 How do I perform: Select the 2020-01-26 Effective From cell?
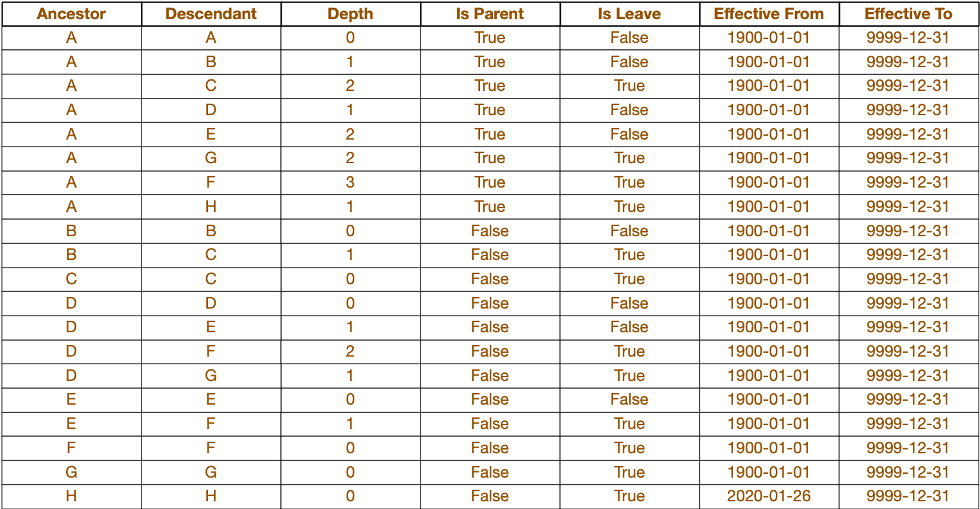coord(769,496)
